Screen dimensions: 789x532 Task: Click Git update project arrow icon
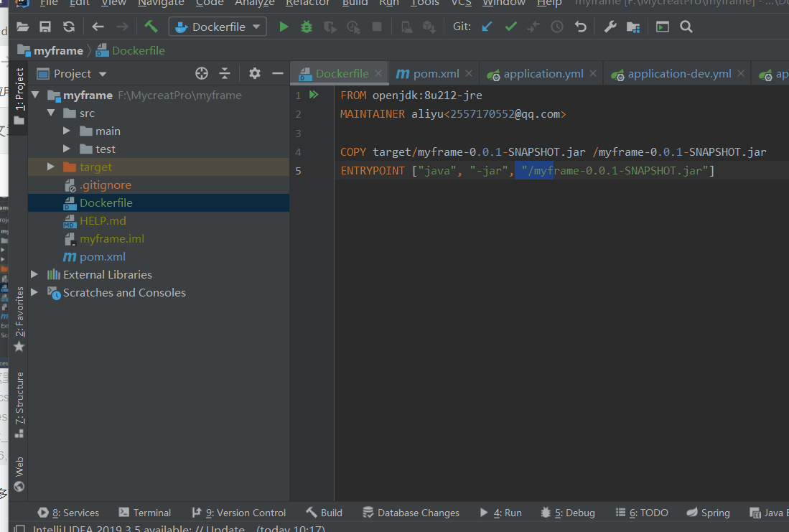coord(487,27)
